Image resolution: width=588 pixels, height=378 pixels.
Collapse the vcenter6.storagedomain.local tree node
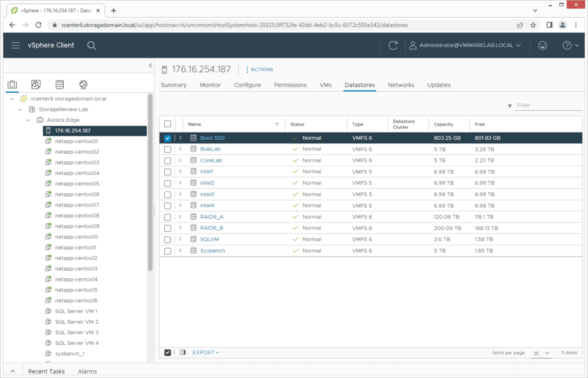point(12,99)
